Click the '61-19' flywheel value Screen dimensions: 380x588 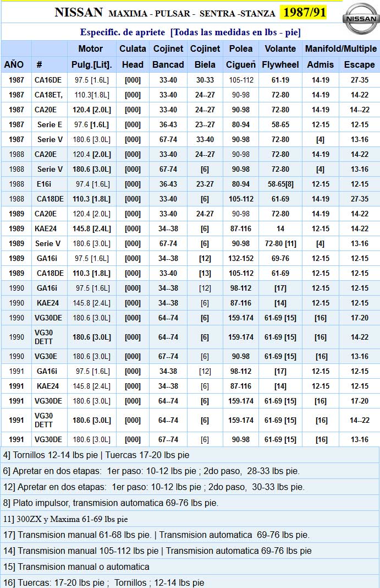click(280, 80)
